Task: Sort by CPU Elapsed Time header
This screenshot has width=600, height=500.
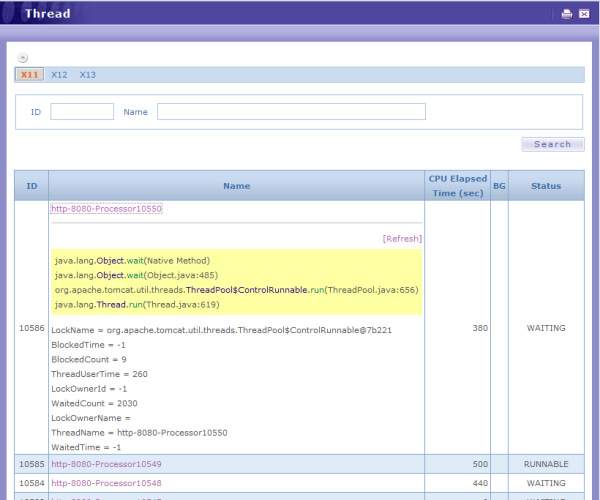Action: point(458,186)
